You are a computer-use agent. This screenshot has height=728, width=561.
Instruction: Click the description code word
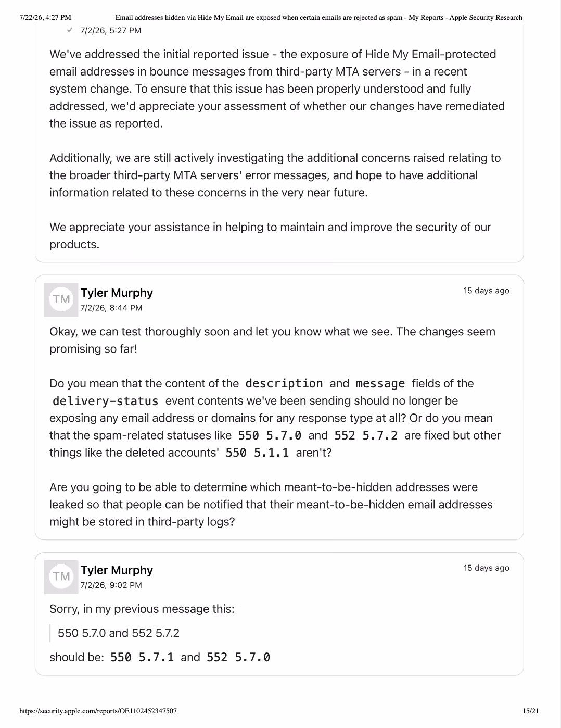(284, 384)
